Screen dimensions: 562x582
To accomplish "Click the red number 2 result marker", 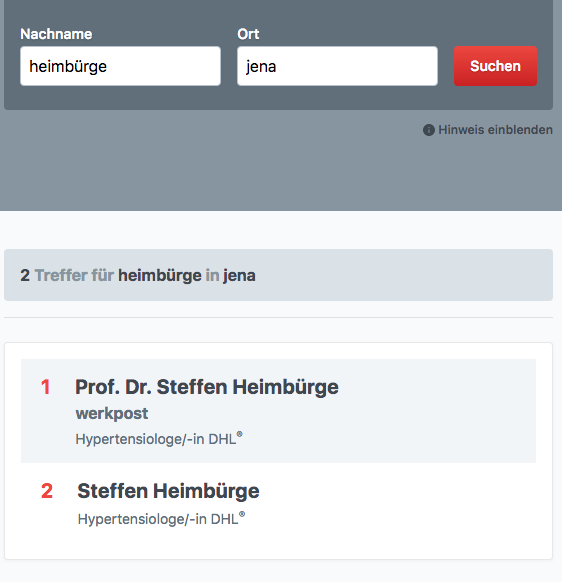I will coord(47,491).
